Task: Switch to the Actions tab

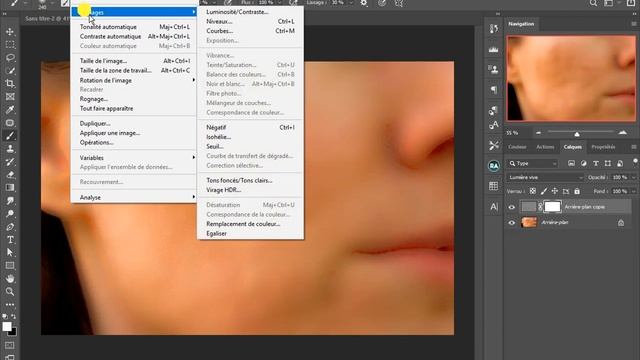Action: coord(545,147)
